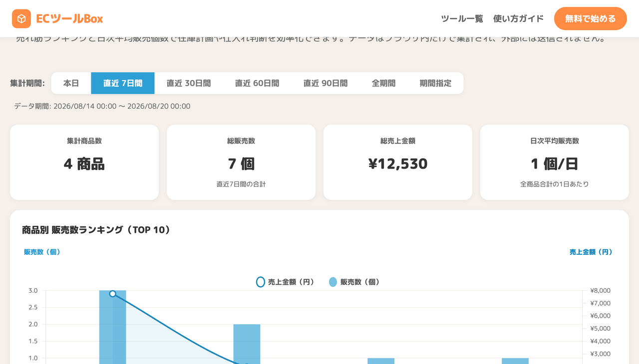Screen dimensions: 639x364
Task: Toggle the 売上金額（円） legend series
Action: point(285,282)
